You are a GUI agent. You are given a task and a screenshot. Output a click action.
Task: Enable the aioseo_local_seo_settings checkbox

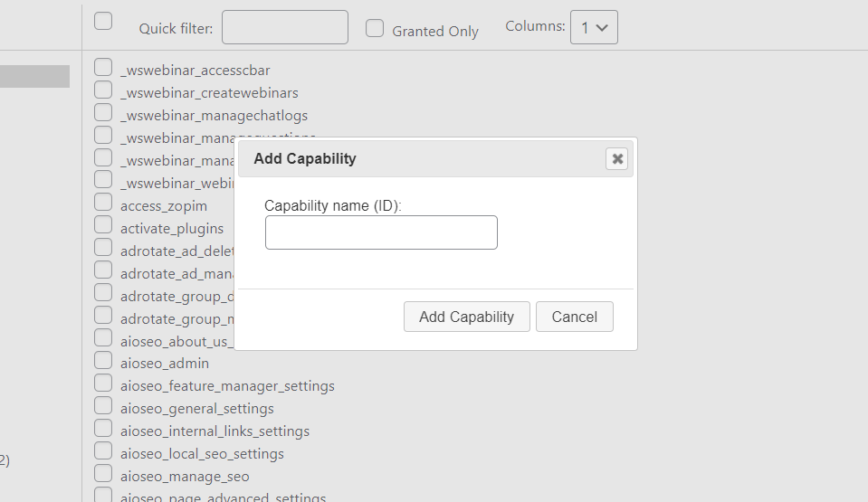103,451
